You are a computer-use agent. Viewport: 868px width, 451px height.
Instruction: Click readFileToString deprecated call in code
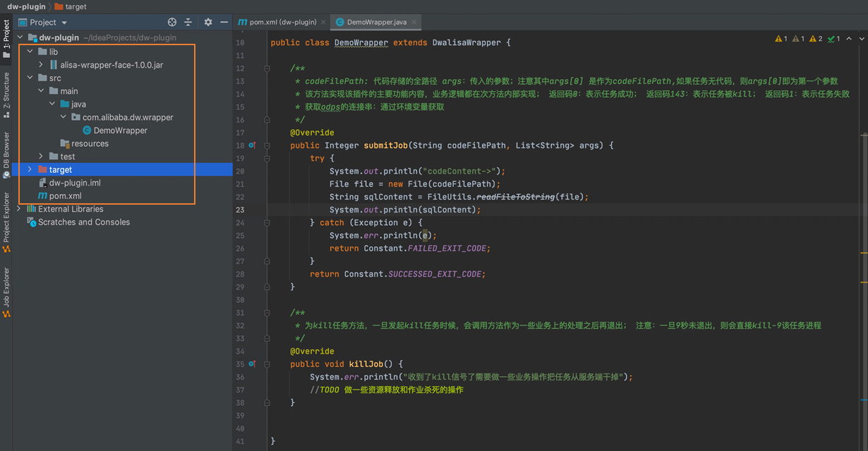point(515,197)
